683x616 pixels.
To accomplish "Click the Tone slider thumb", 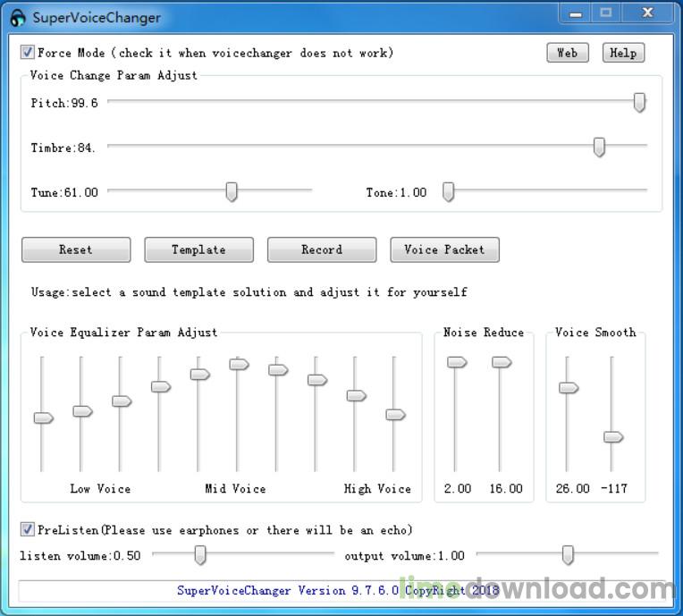I will click(449, 191).
